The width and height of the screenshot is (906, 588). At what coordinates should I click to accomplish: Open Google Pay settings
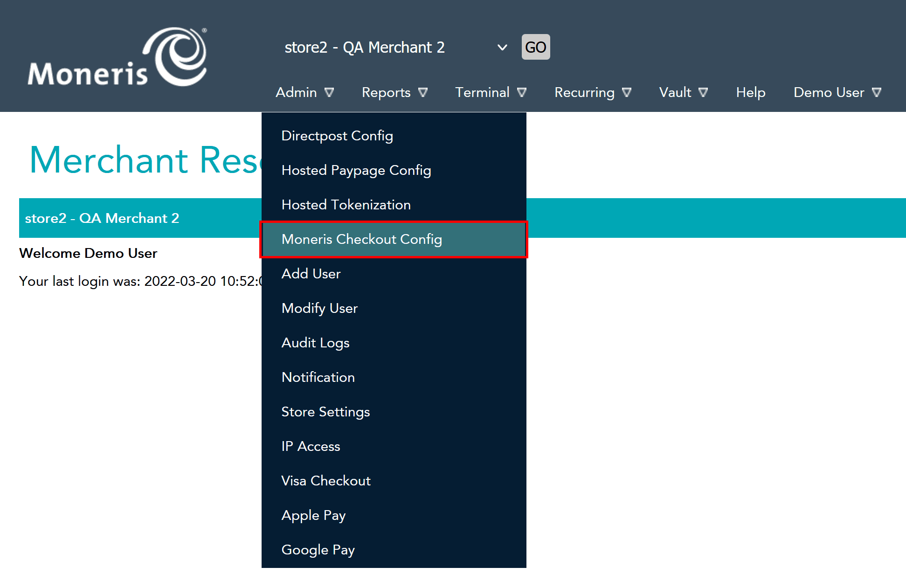tap(318, 550)
